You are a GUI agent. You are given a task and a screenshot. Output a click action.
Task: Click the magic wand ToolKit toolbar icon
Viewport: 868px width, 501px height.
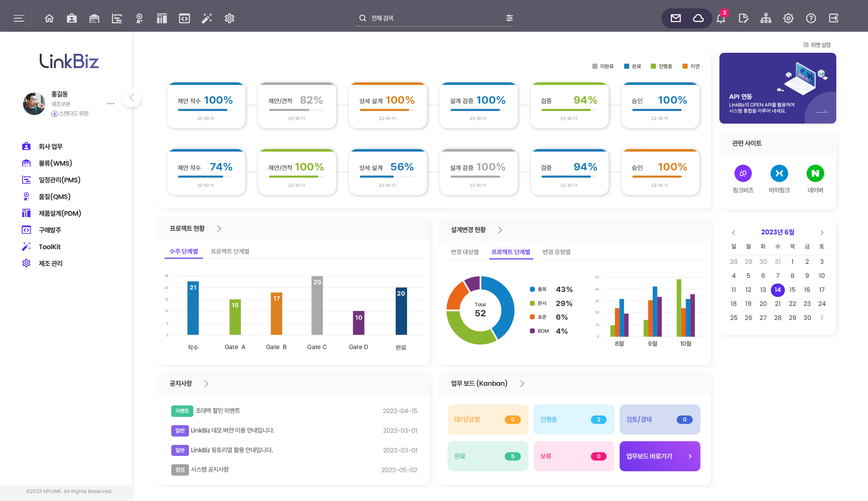[207, 18]
